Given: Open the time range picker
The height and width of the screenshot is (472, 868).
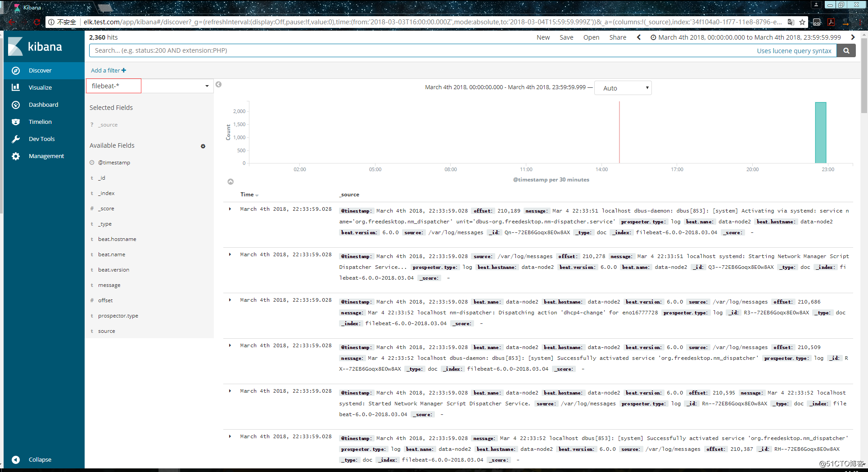Looking at the screenshot, I should click(x=746, y=37).
